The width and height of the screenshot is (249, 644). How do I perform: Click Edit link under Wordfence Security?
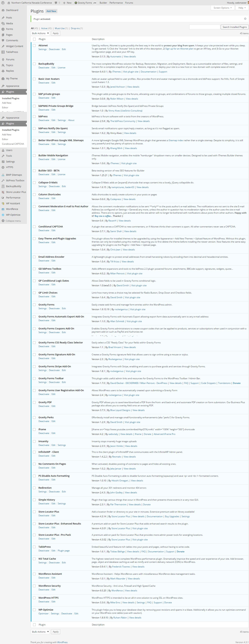point(53,589)
